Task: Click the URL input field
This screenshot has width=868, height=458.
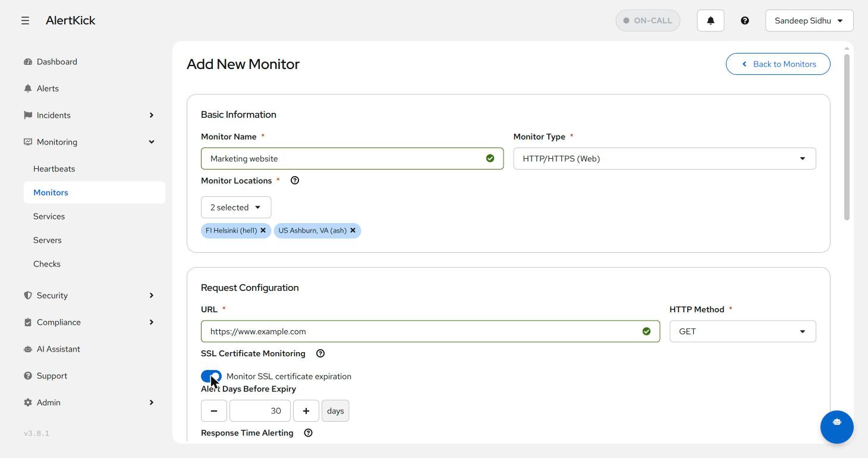Action: coord(430,331)
